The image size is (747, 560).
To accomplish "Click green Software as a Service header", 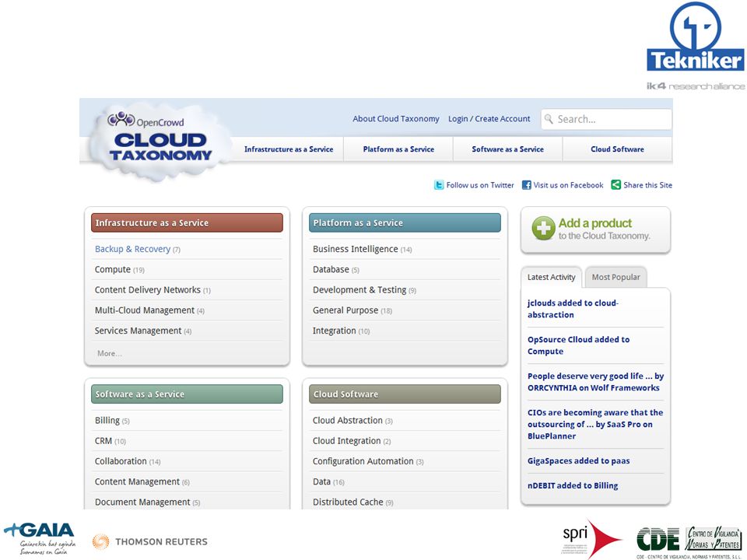I will click(x=187, y=394).
